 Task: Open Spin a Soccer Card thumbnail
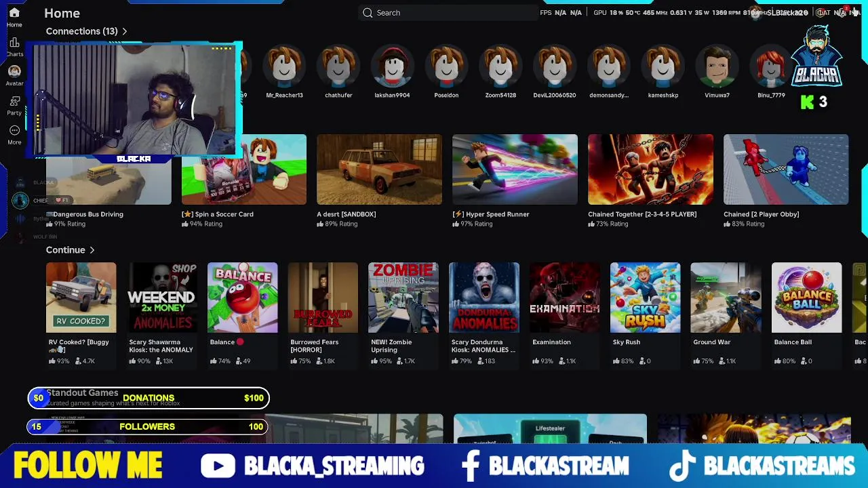coord(244,169)
